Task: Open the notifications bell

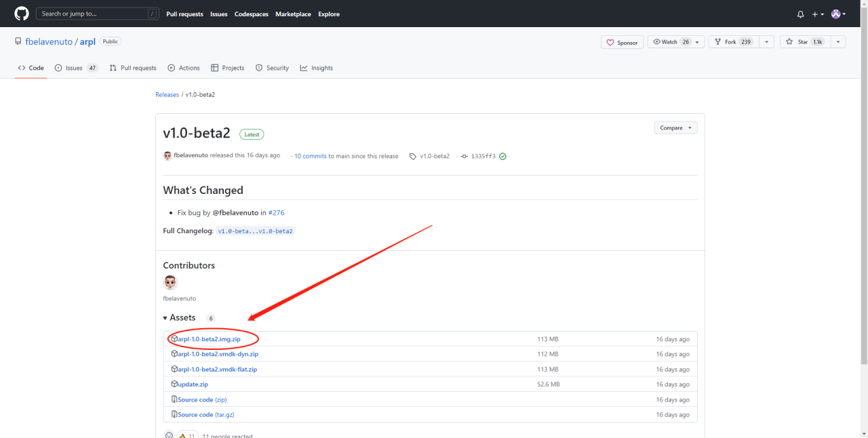Action: click(x=800, y=14)
